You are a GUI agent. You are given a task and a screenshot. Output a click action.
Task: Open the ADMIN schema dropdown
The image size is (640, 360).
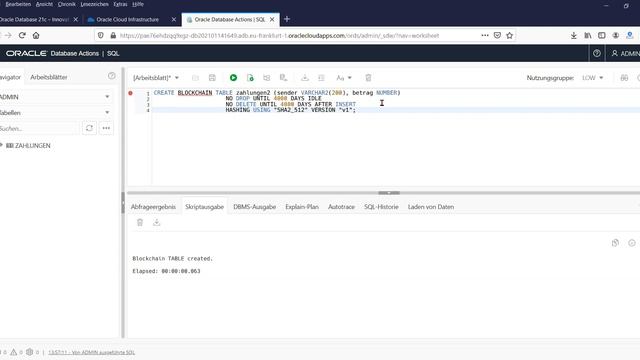click(55, 97)
